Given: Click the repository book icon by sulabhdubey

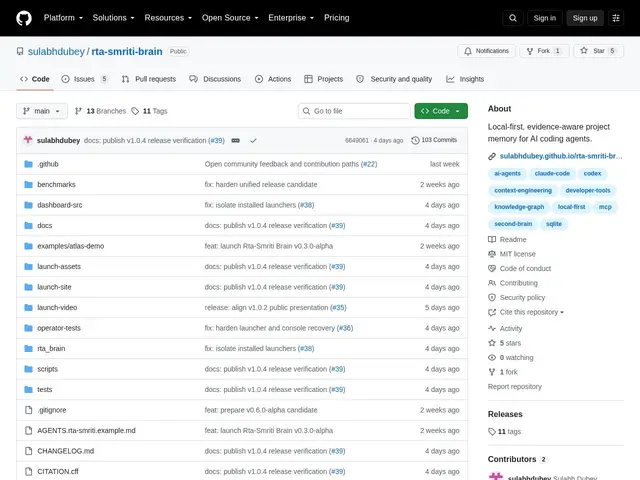Looking at the screenshot, I should 20,51.
